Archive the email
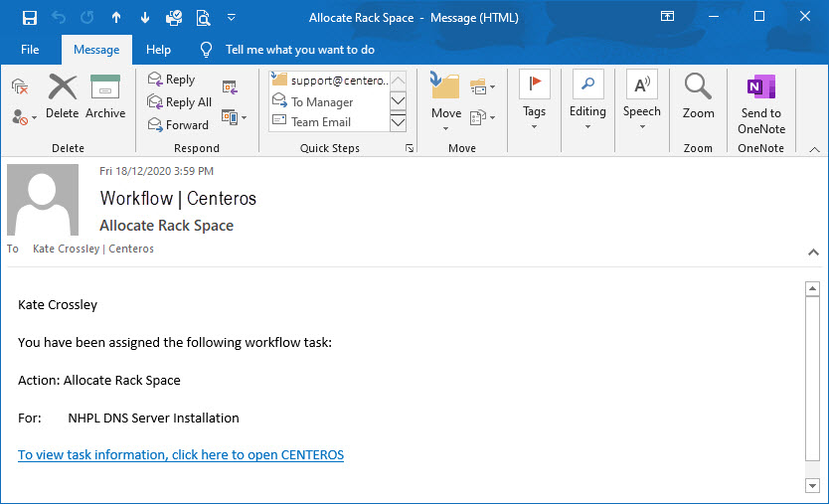This screenshot has width=829, height=504. [105, 98]
